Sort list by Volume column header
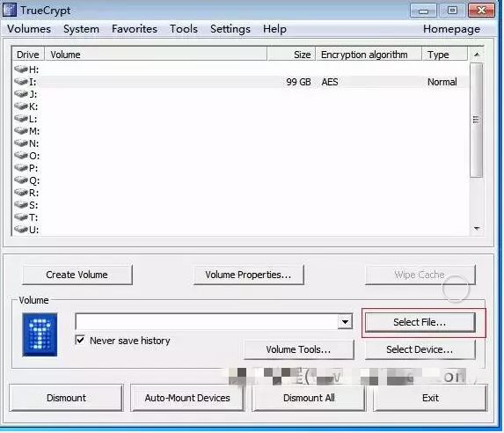The image size is (504, 433). click(156, 55)
